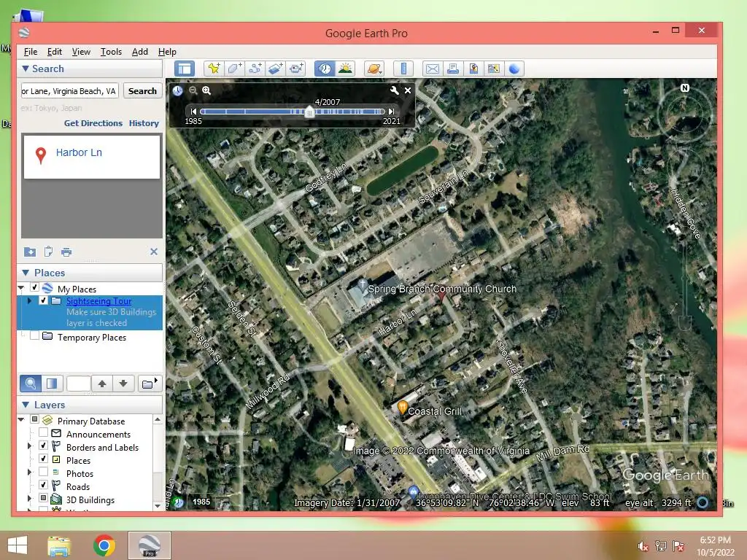Collapse the Primary Database node
The width and height of the screenshot is (747, 560).
21,419
